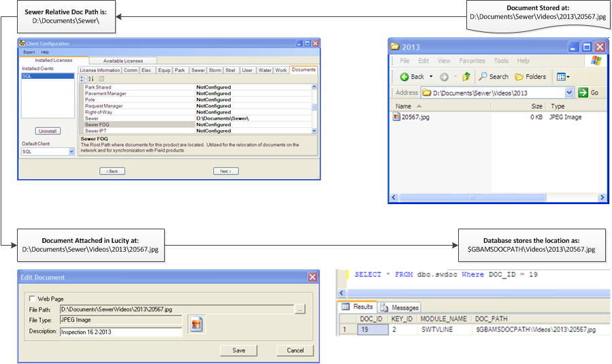Click the Views icon in Explorer toolbar
Viewport: 612px width, 364px height.
561,77
